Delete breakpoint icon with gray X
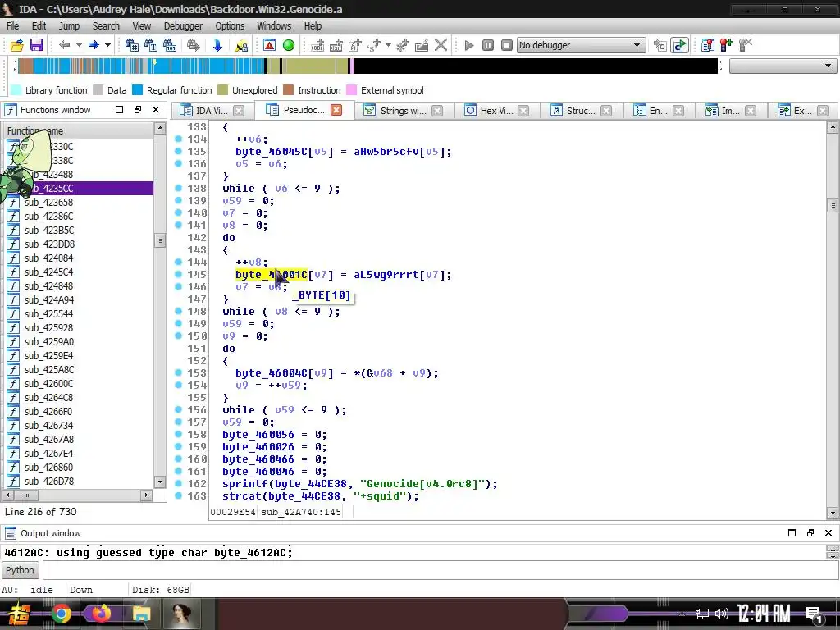Image resolution: width=840 pixels, height=630 pixels. (746, 45)
